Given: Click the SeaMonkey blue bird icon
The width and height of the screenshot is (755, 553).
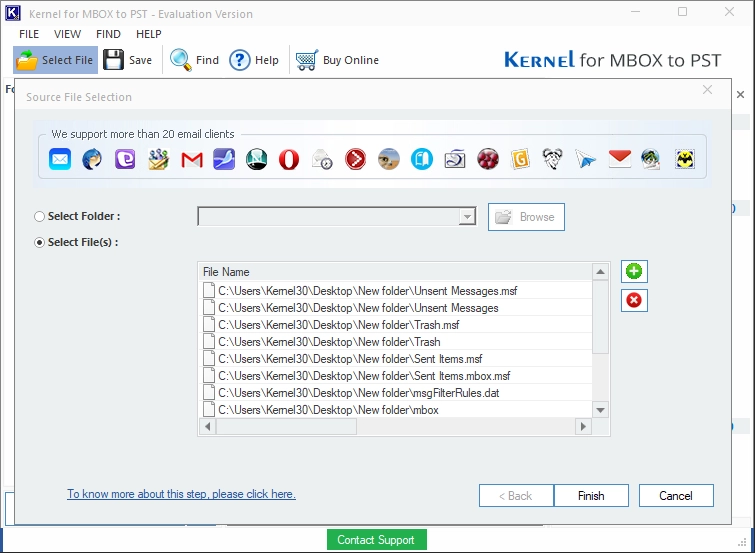Looking at the screenshot, I should pyautogui.click(x=224, y=159).
